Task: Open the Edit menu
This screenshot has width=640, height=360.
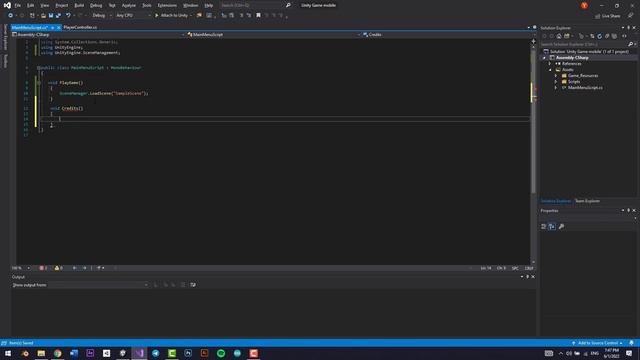Action: coord(31,5)
